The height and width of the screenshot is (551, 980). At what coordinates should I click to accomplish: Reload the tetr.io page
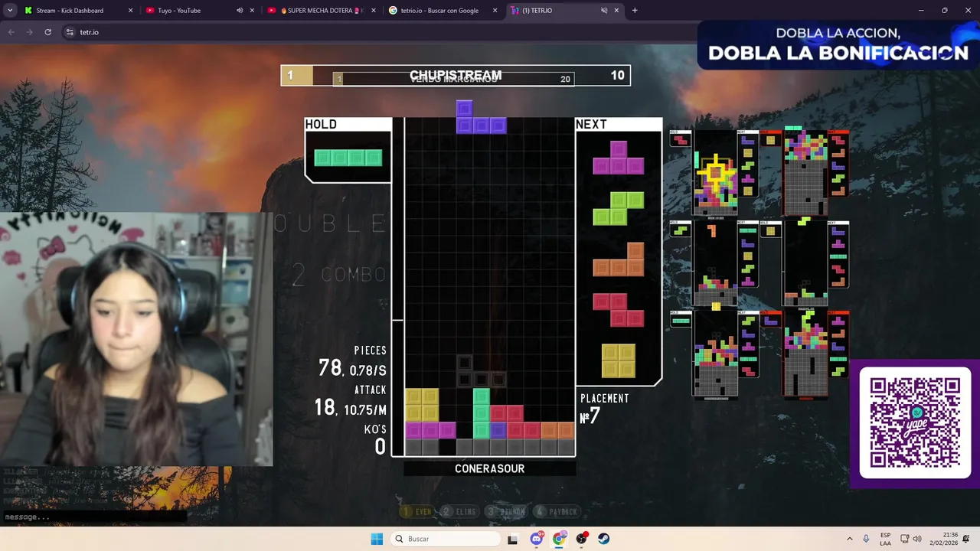click(x=47, y=32)
